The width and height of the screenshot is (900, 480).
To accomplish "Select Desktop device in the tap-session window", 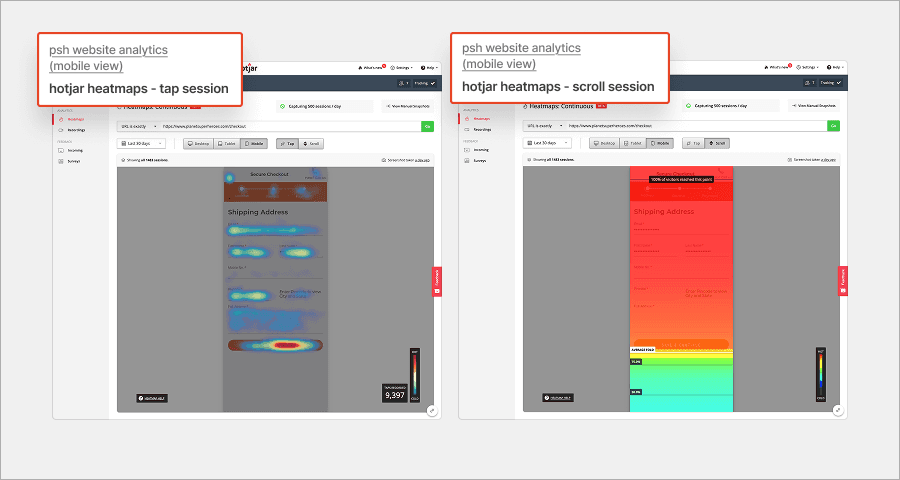I will [x=199, y=144].
